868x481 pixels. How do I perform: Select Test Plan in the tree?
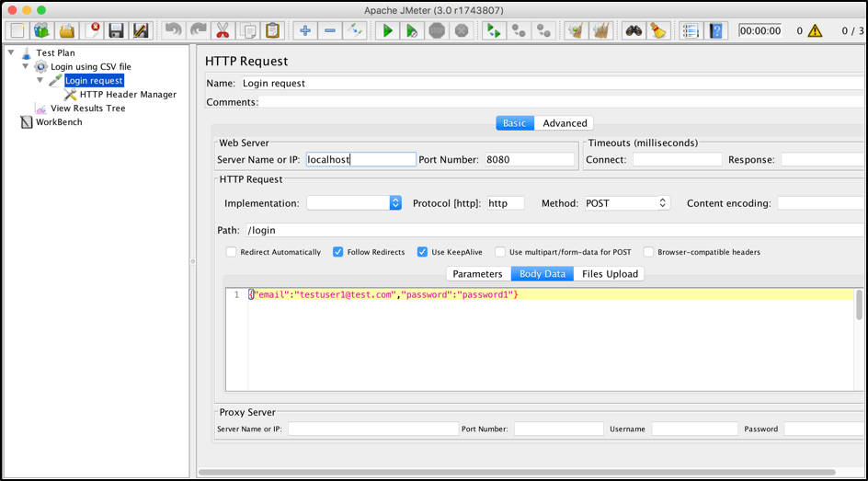tap(55, 52)
